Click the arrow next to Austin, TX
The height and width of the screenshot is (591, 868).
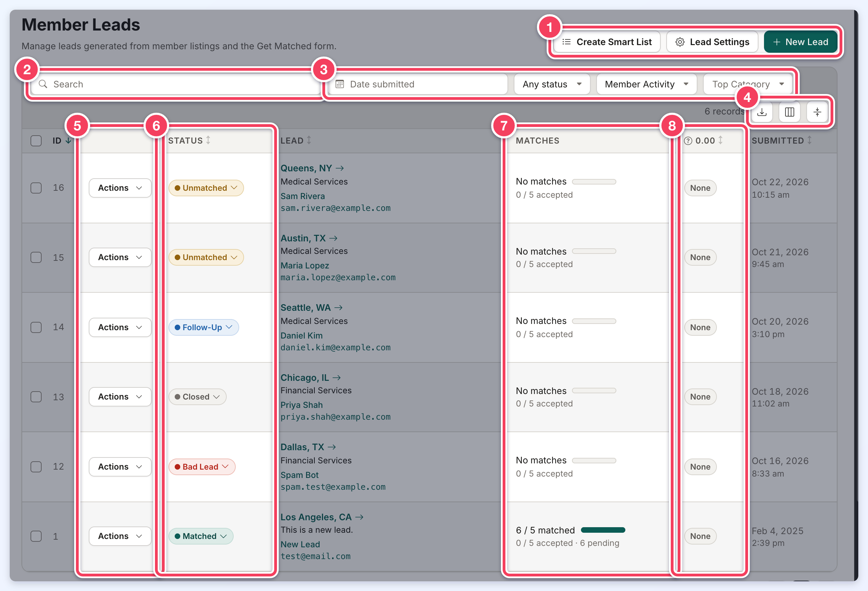pos(333,238)
